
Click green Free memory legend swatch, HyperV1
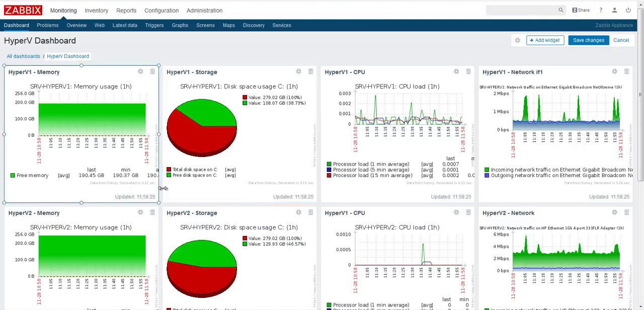coord(13,176)
